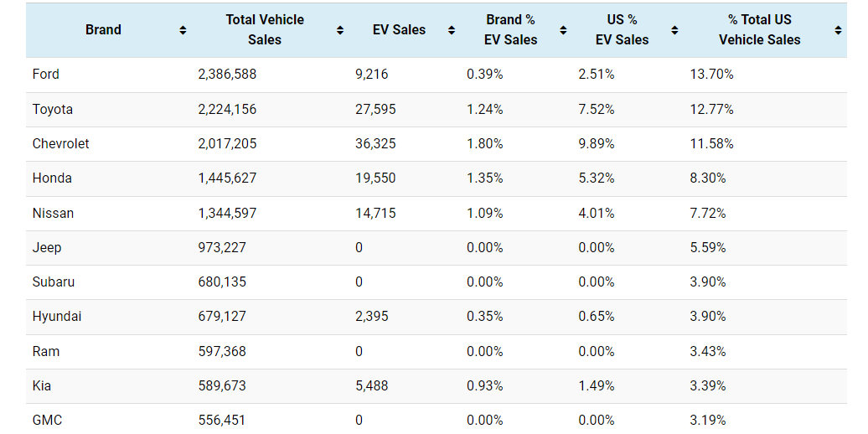This screenshot has height=434, width=868.
Task: Click the Chevrolet brand cell
Action: tap(61, 144)
